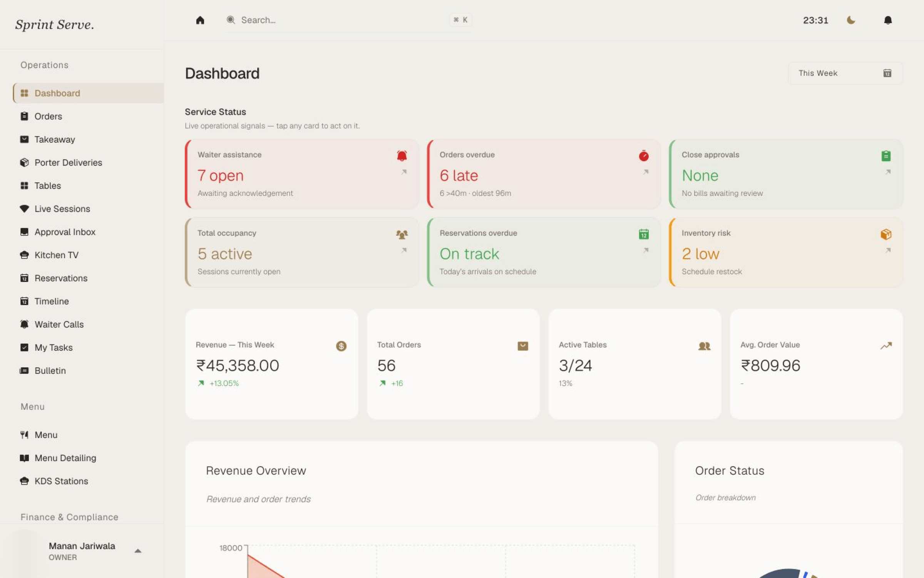Click the dollar coin icon on Revenue card
Viewport: 924px width, 578px height.
[x=341, y=346]
